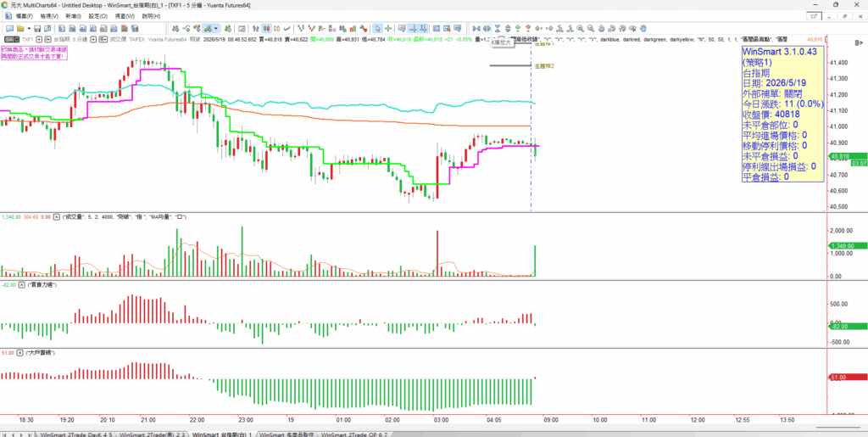
Task: Select the pointer cursor tool
Action: [x=377, y=28]
